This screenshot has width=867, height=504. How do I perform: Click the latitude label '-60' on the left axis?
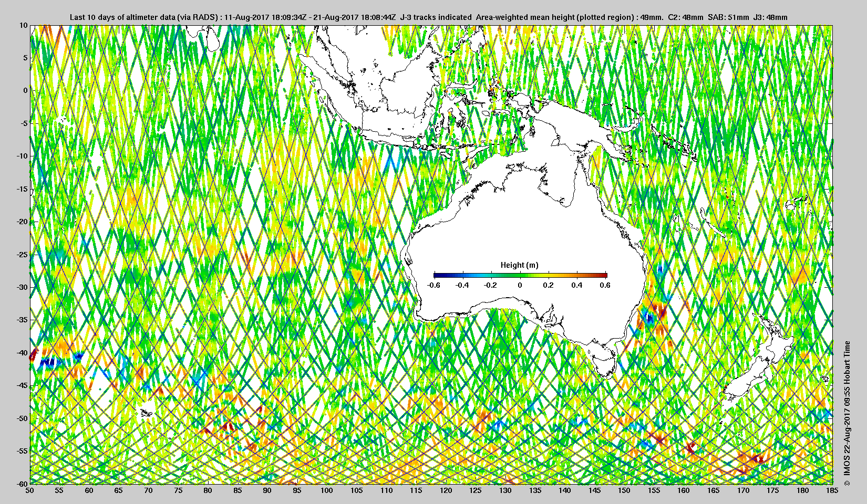coord(22,484)
